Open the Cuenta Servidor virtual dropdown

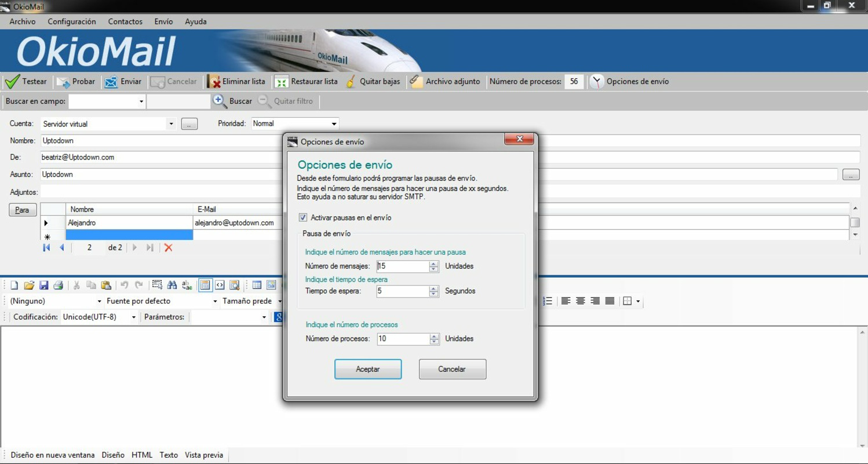tap(170, 124)
